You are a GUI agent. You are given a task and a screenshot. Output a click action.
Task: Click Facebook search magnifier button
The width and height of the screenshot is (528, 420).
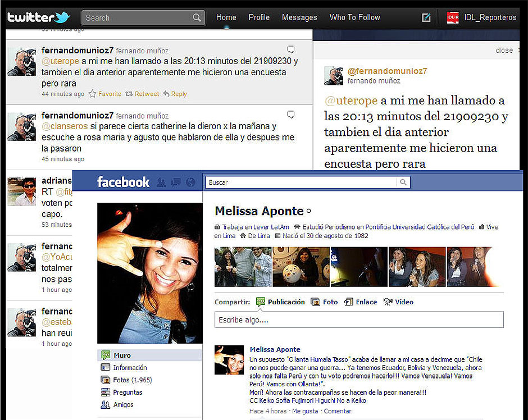tap(403, 182)
